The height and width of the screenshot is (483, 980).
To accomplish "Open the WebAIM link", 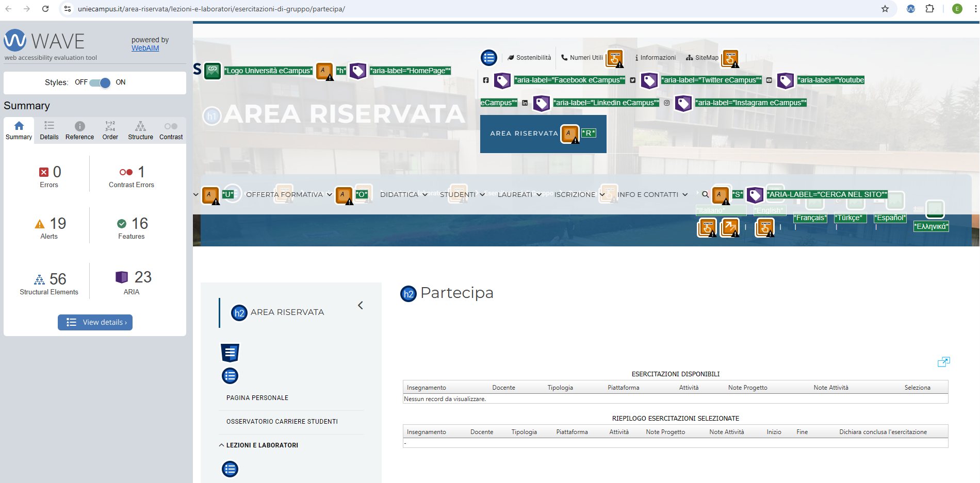I will coord(145,48).
